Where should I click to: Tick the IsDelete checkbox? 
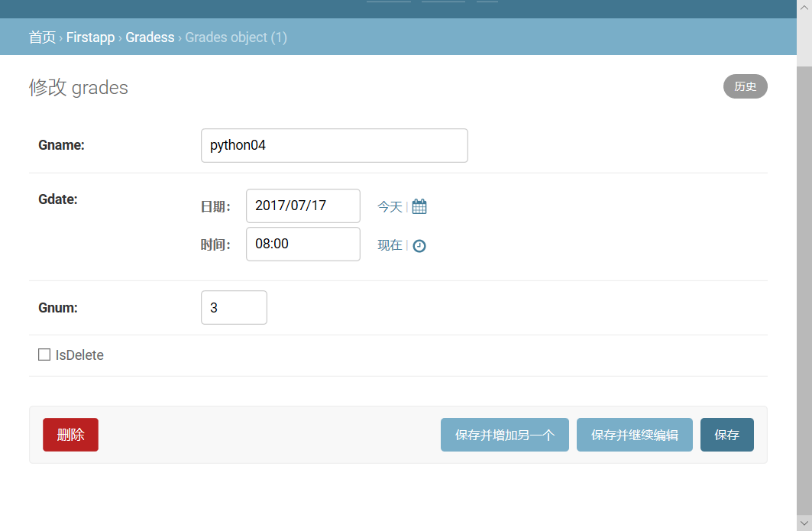44,355
